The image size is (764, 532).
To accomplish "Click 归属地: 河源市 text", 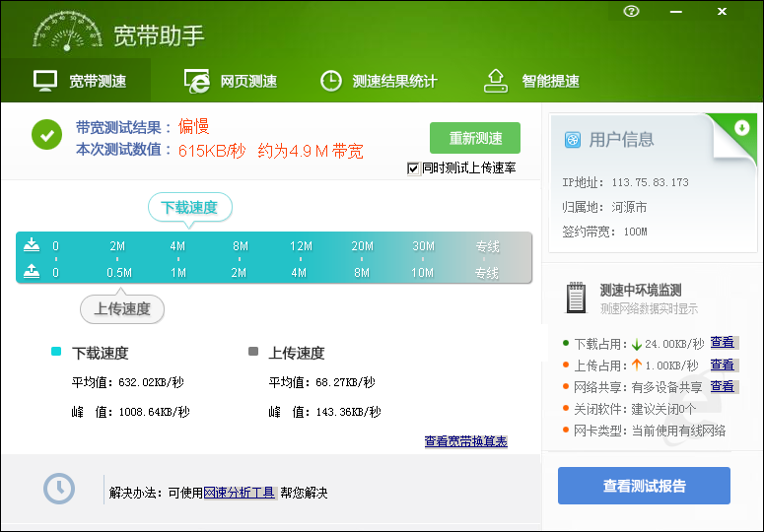I will [604, 207].
